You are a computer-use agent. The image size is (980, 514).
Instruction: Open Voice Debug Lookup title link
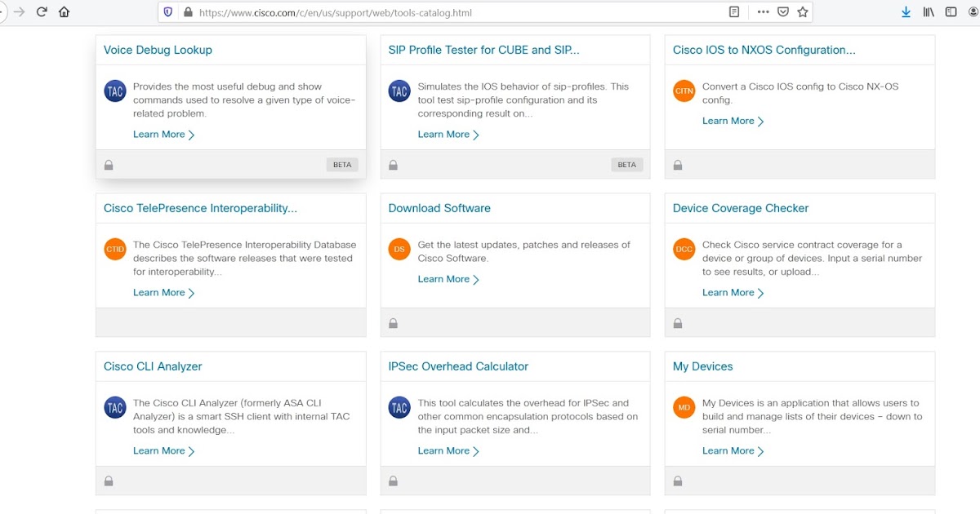pos(158,50)
